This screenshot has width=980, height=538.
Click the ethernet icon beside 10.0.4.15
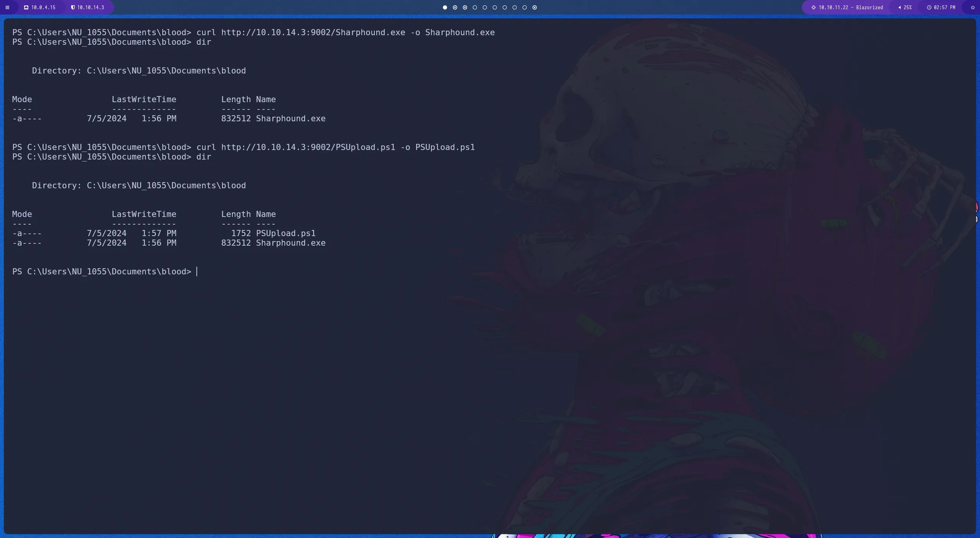point(26,7)
